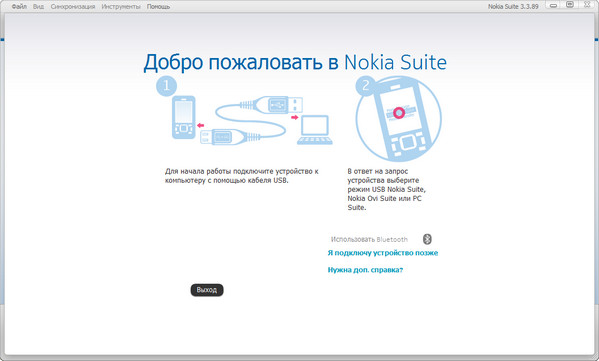
Task: Click the circular phone USB mode illustration
Action: click(x=398, y=119)
